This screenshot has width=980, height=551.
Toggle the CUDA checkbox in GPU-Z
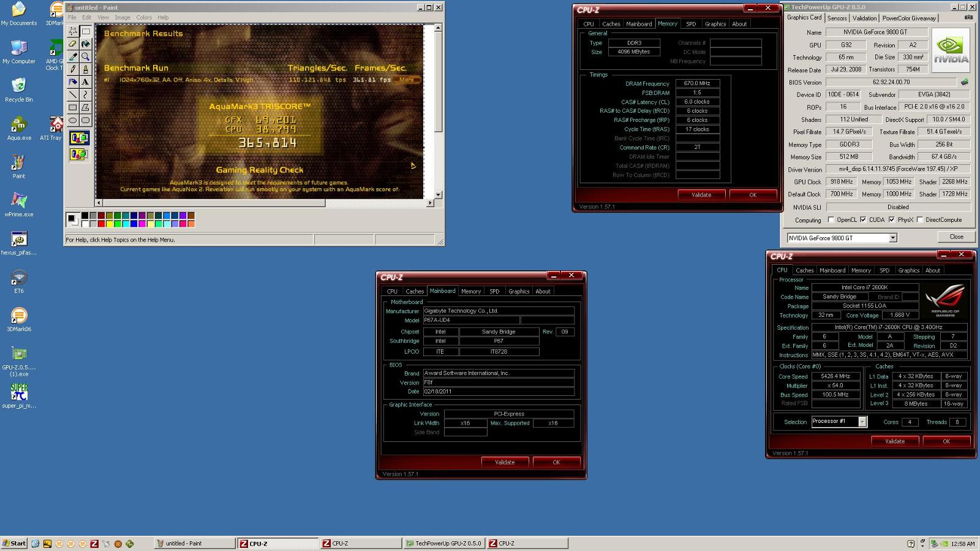pyautogui.click(x=863, y=219)
